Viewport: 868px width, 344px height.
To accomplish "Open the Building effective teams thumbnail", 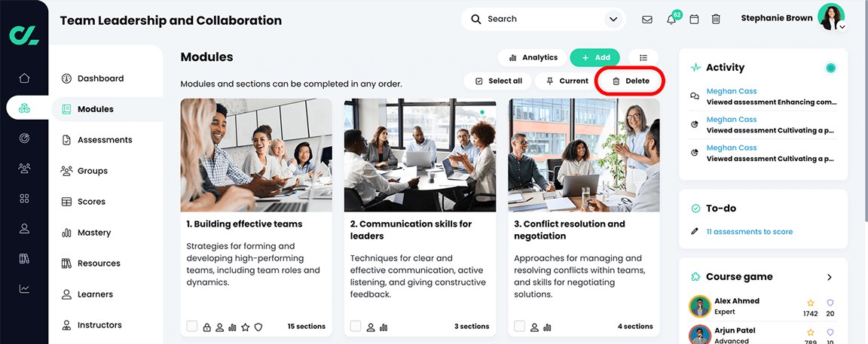I will (256, 155).
